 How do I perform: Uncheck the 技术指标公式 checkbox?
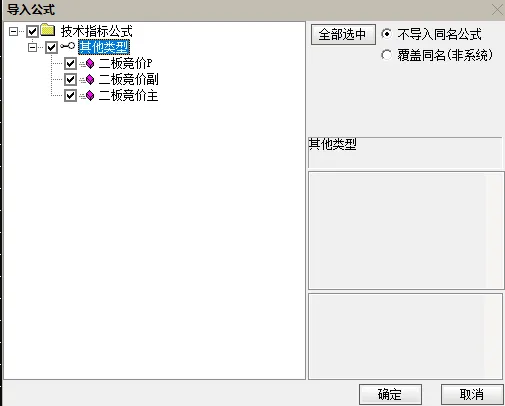click(x=32, y=31)
